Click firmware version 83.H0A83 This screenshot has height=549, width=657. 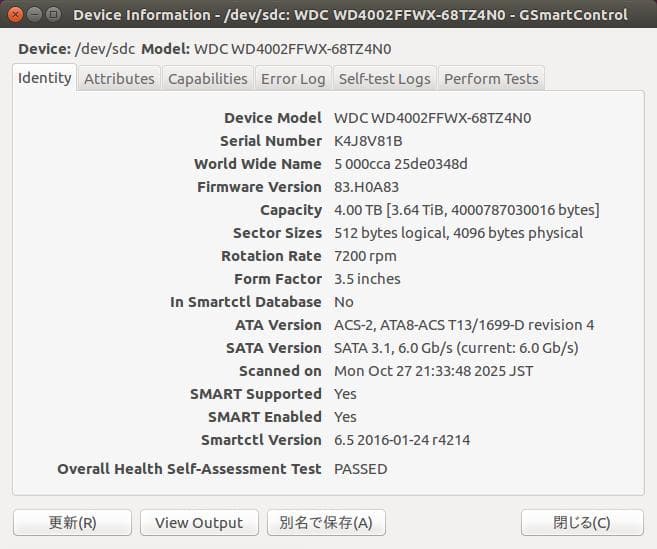(366, 187)
